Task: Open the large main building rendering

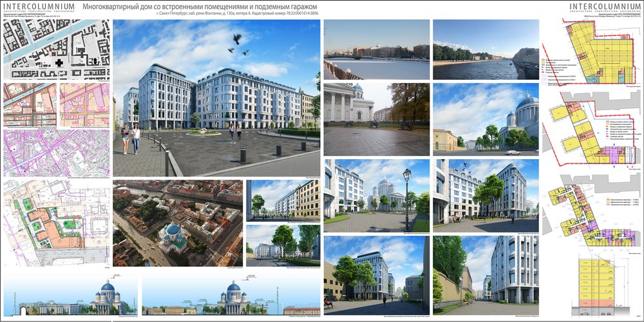Action: [216, 97]
